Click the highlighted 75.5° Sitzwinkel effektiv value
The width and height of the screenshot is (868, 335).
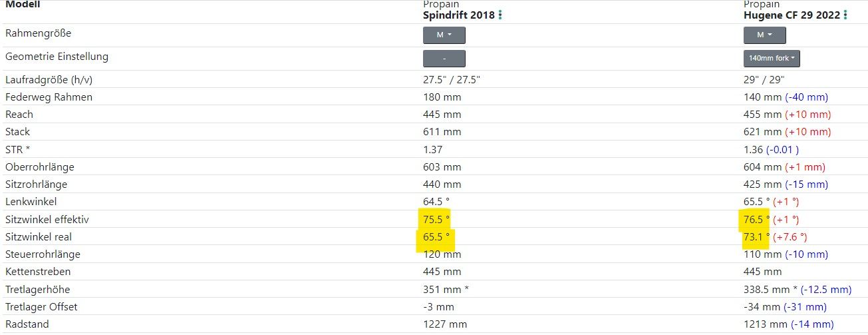[436, 219]
